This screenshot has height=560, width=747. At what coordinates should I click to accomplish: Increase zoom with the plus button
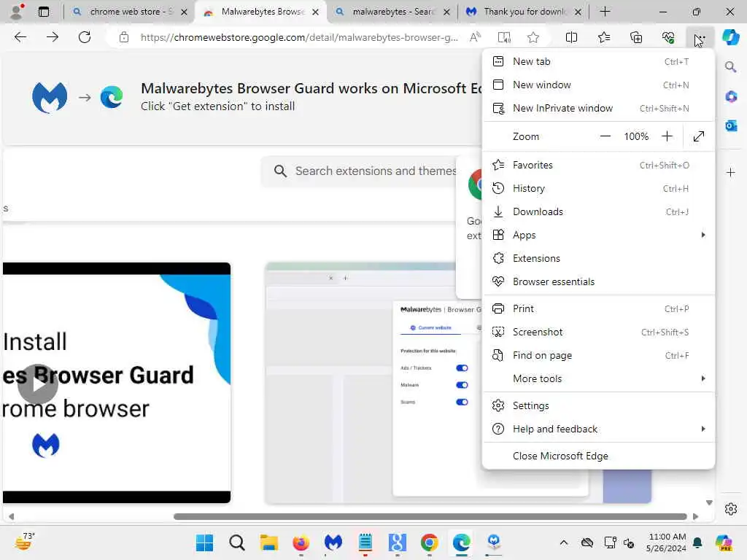coord(667,136)
